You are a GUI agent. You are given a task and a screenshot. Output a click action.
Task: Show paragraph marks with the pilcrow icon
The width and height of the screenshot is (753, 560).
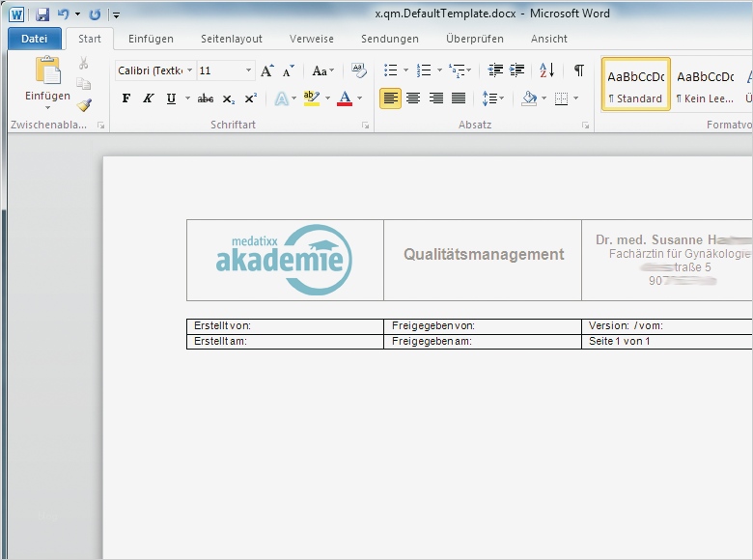pyautogui.click(x=578, y=70)
